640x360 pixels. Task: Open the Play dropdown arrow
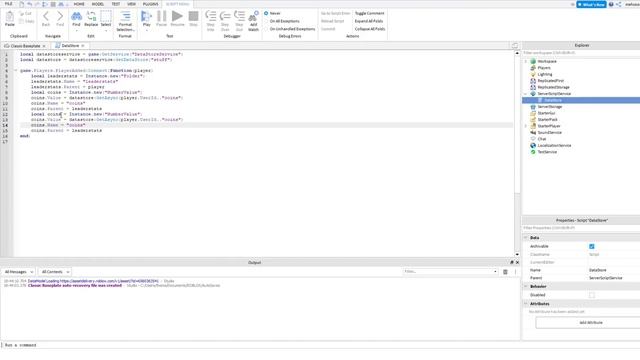[146, 31]
